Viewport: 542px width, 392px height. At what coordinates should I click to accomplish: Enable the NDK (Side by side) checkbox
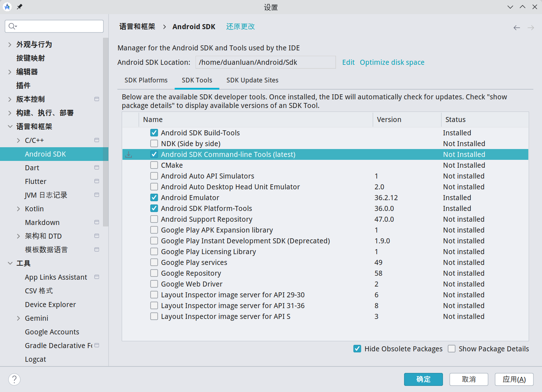coord(154,144)
